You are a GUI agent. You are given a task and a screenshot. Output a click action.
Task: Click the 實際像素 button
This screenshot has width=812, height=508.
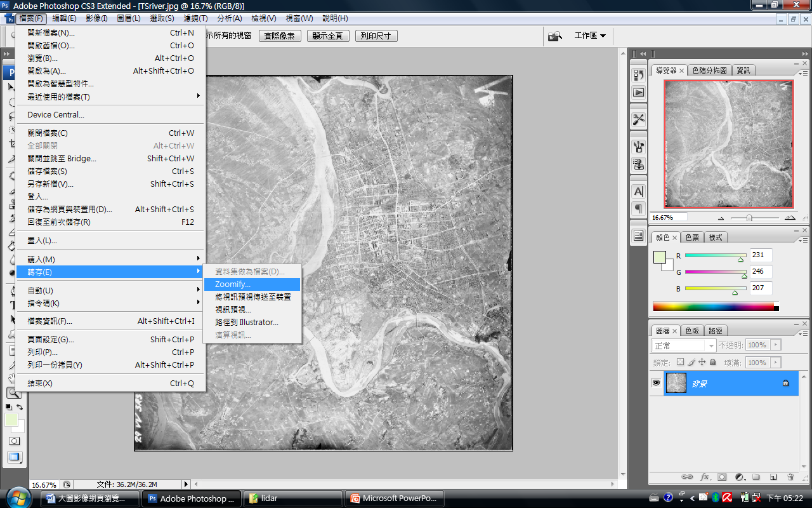[x=280, y=36]
